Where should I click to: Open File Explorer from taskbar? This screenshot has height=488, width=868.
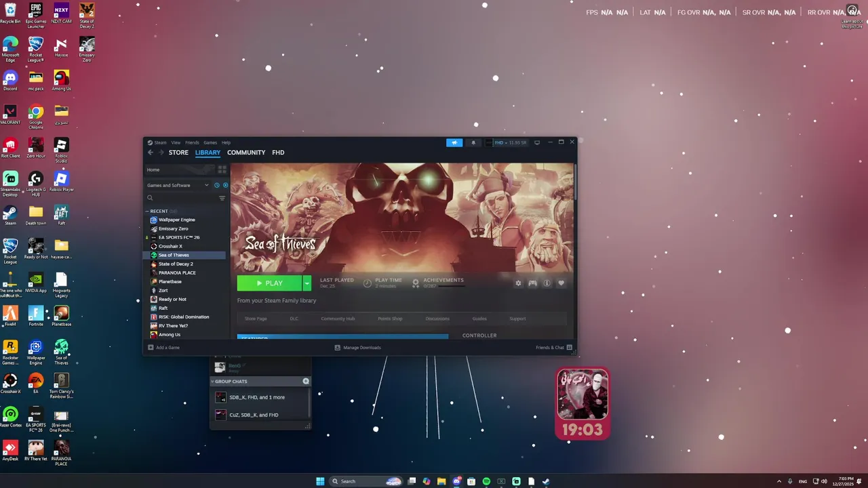coord(441,481)
